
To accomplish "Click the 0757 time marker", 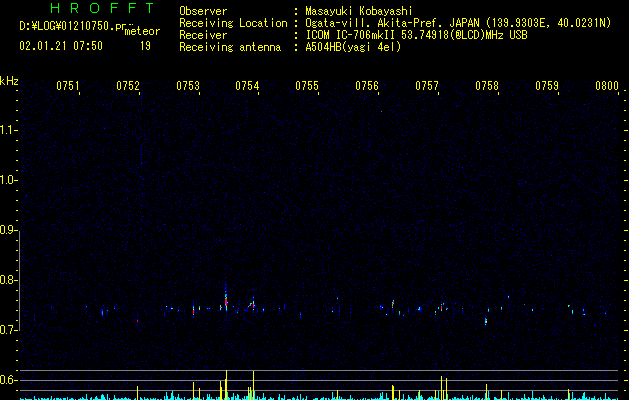I will (427, 86).
